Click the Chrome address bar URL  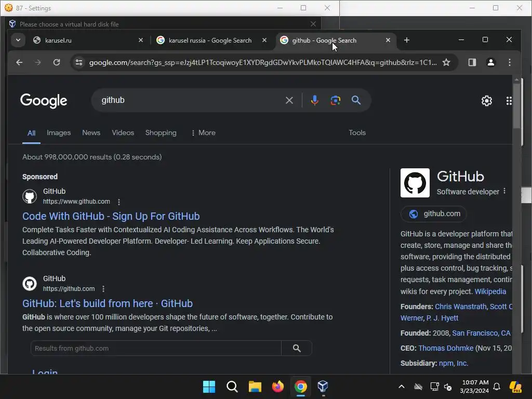point(263,62)
